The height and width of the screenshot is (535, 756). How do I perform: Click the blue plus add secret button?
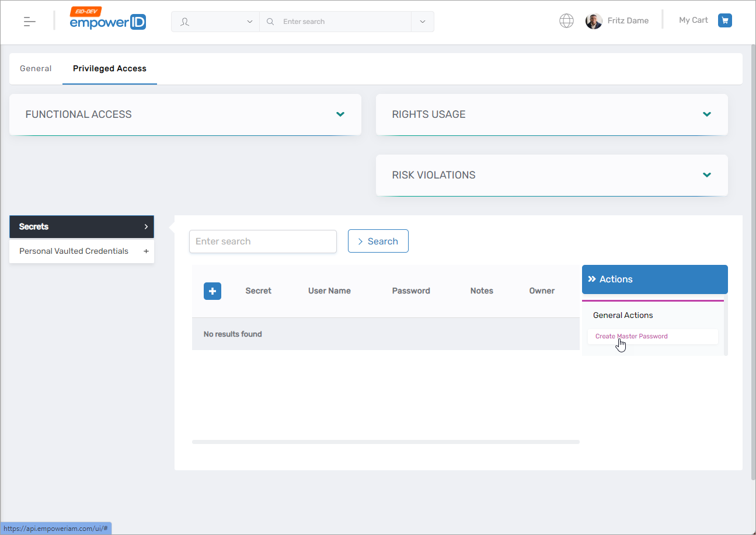pyautogui.click(x=212, y=291)
